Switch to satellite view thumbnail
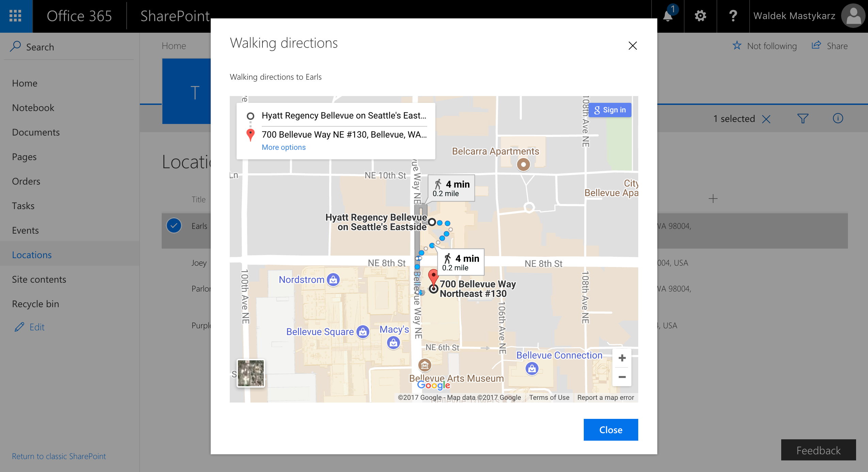The image size is (868, 472). [x=251, y=373]
